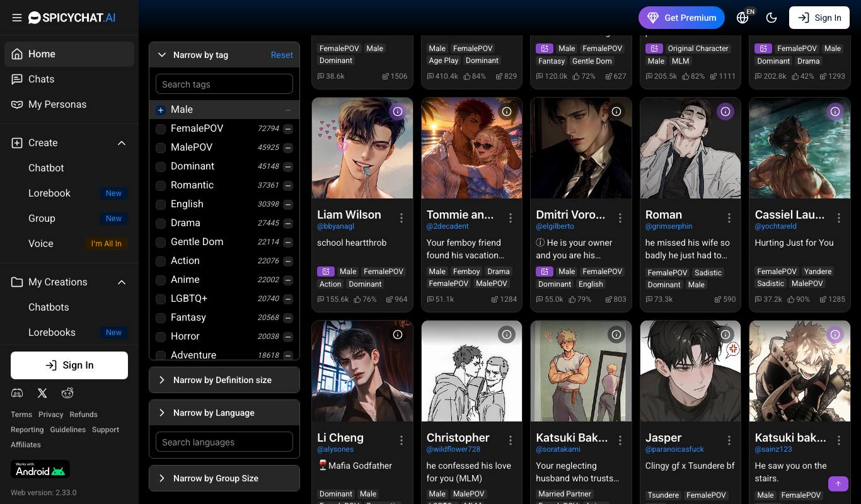Viewport: 861px width, 504px height.
Task: Click sidebar Sign In button
Action: (69, 365)
